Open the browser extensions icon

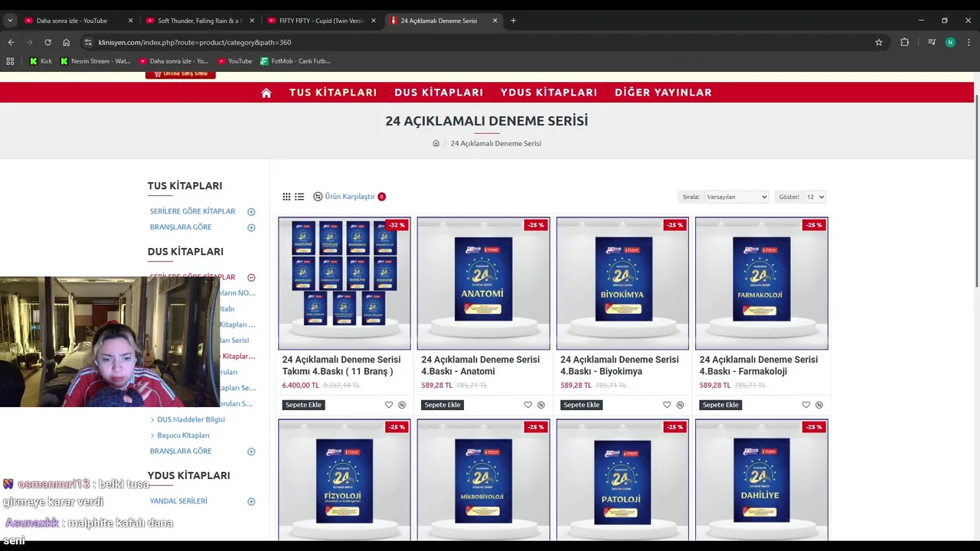tap(905, 42)
